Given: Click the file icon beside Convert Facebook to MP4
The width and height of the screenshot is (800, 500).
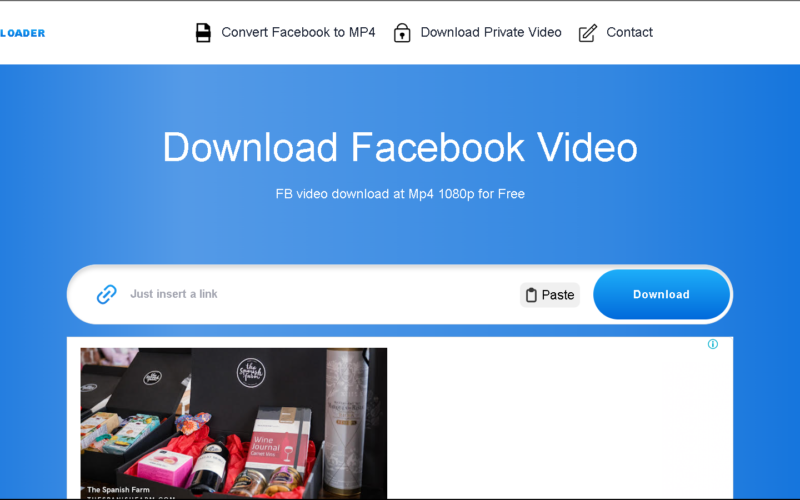Looking at the screenshot, I should (203, 33).
